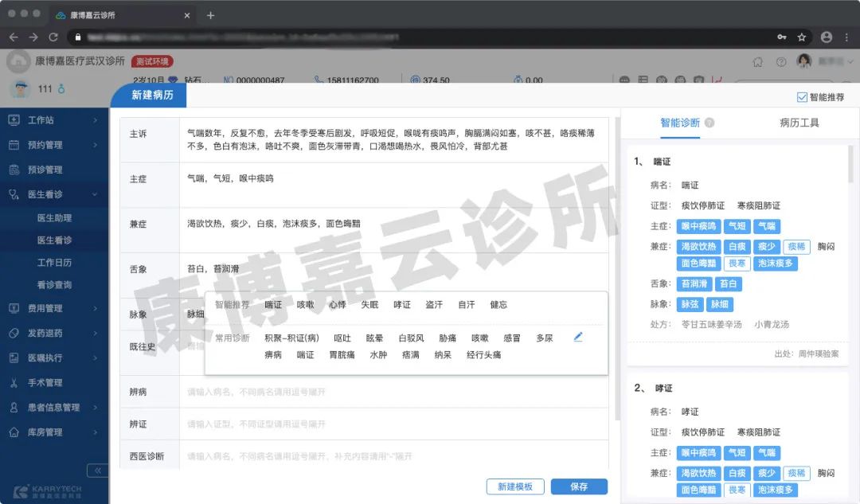
Task: Open the user account dropdown arrow
Action: point(850,61)
